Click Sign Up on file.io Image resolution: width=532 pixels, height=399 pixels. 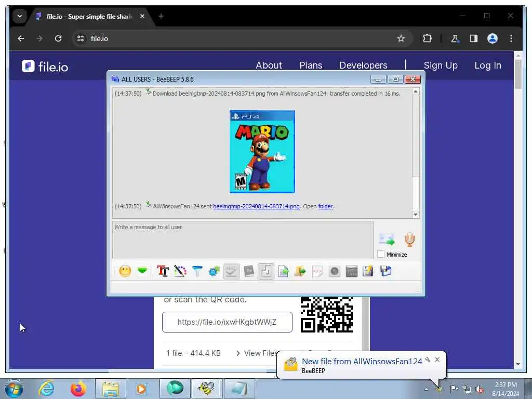point(441,65)
